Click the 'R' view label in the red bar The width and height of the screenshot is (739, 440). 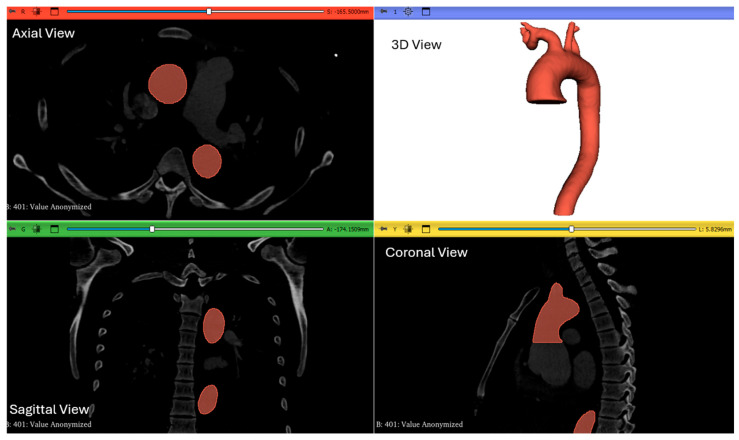(23, 12)
